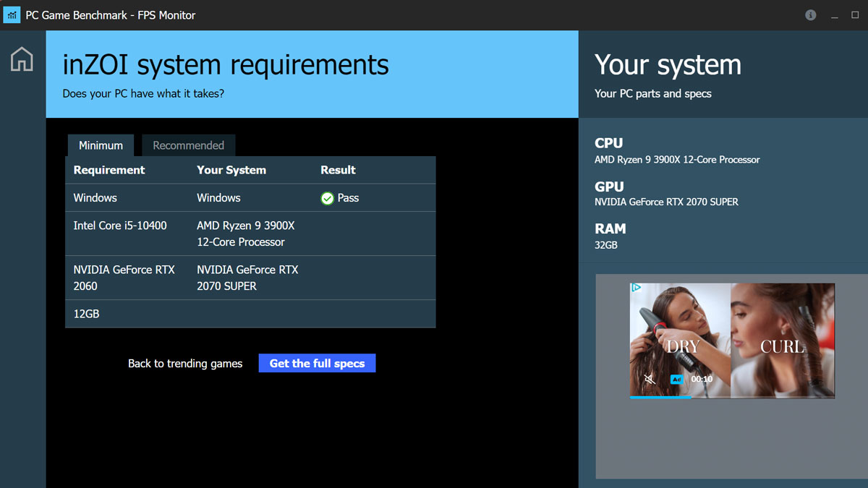This screenshot has height=488, width=868.
Task: Return to the home screen via home icon
Action: coord(22,59)
